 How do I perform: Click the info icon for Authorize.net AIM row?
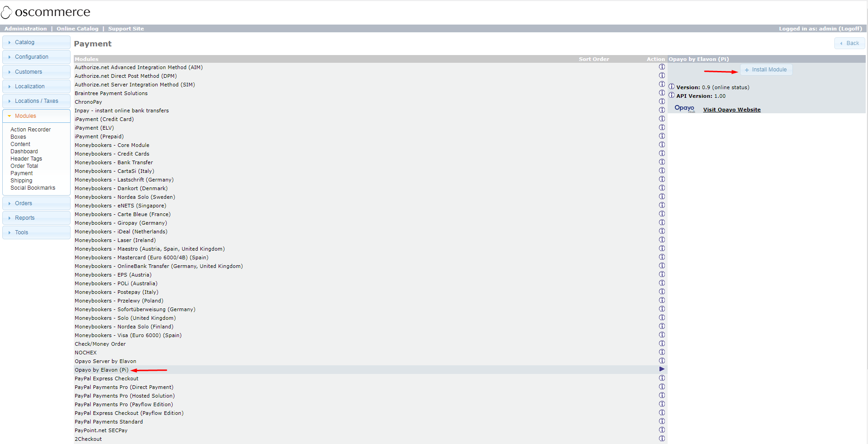[x=662, y=67]
